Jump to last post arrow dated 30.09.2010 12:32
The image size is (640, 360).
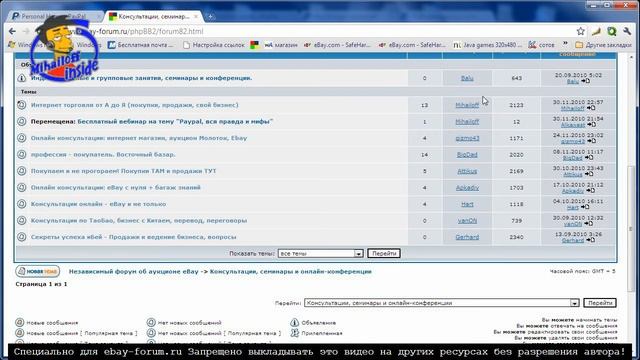click(x=588, y=224)
